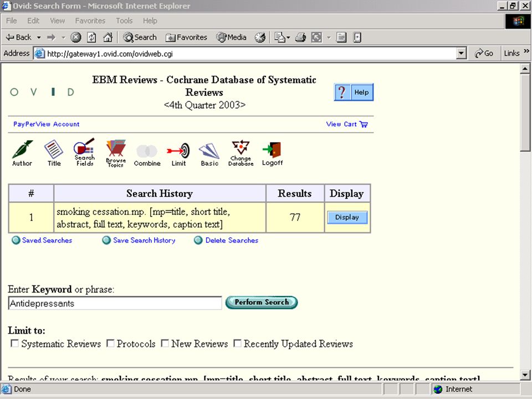Click the Saved Searches bullet icon
Image resolution: width=532 pixels, height=399 pixels.
[x=16, y=240]
